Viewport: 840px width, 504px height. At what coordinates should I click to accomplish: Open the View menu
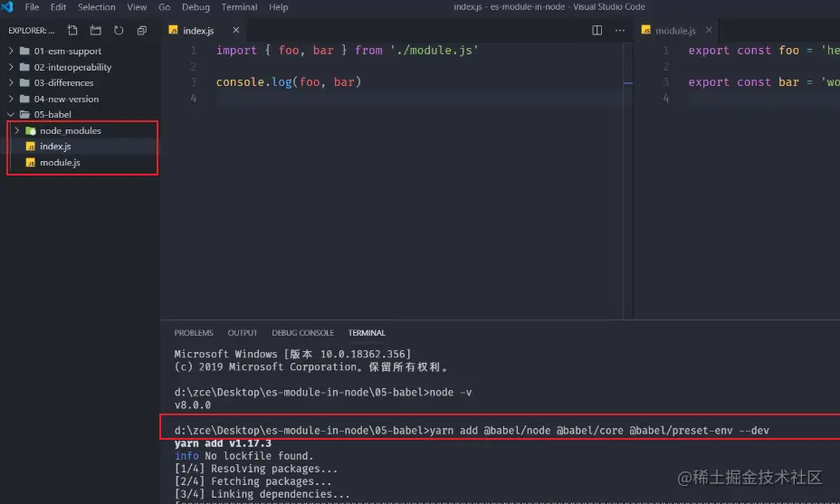point(137,7)
